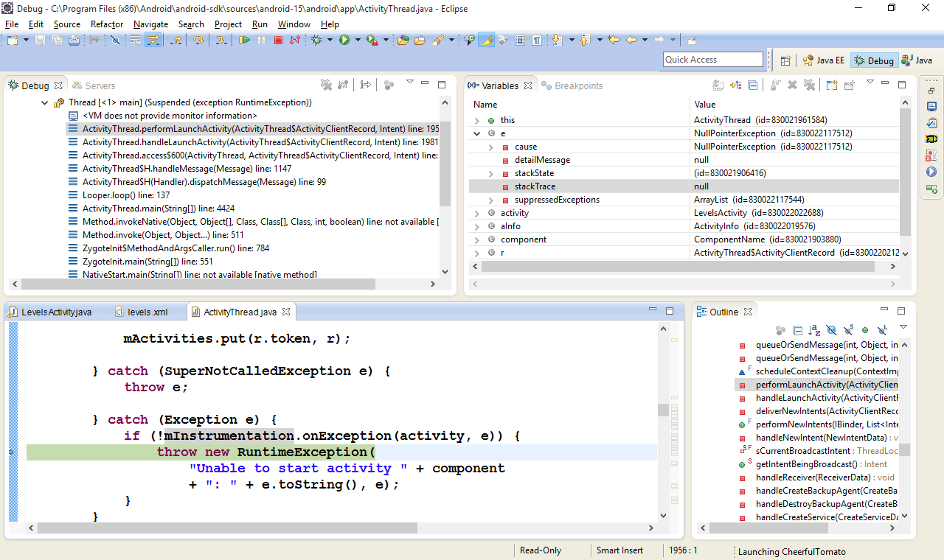944x560 pixels.
Task: Collapse the 'e' exception variable
Action: (x=477, y=133)
